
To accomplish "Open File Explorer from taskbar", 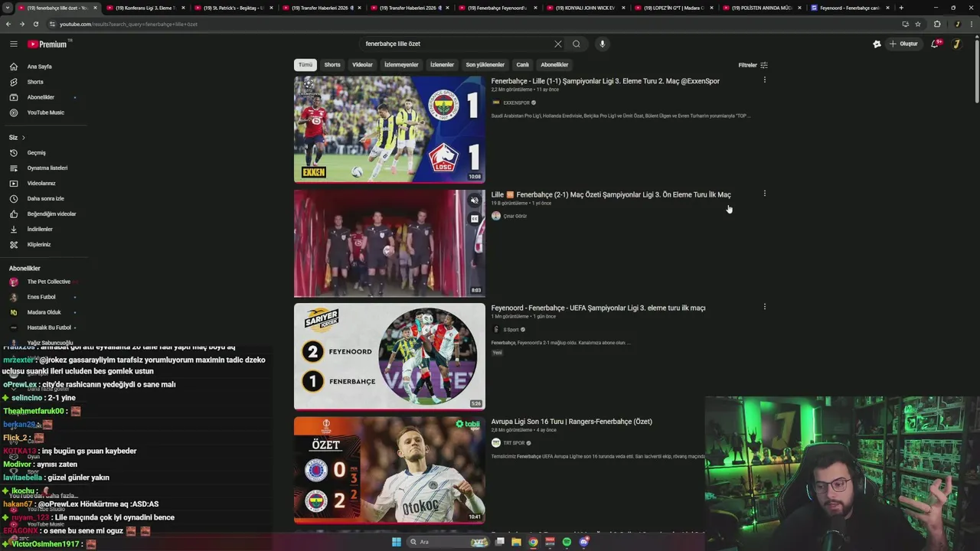I will click(x=516, y=542).
